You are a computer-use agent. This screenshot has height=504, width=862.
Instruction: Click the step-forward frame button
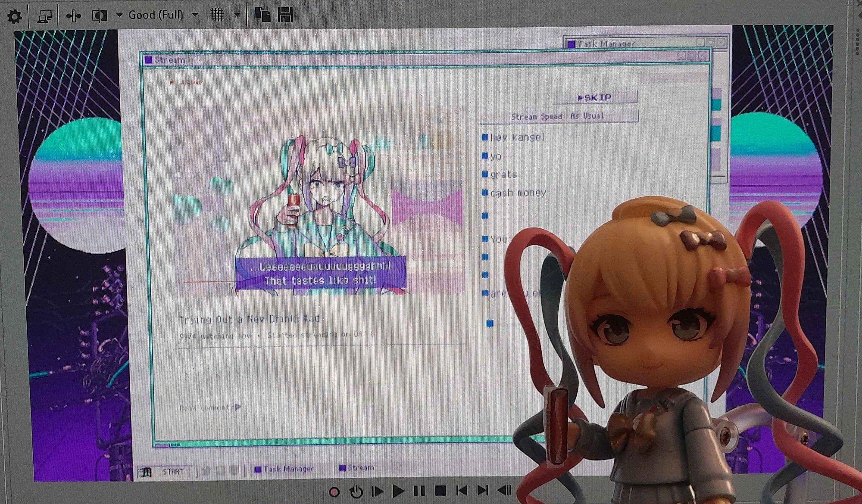(x=377, y=491)
